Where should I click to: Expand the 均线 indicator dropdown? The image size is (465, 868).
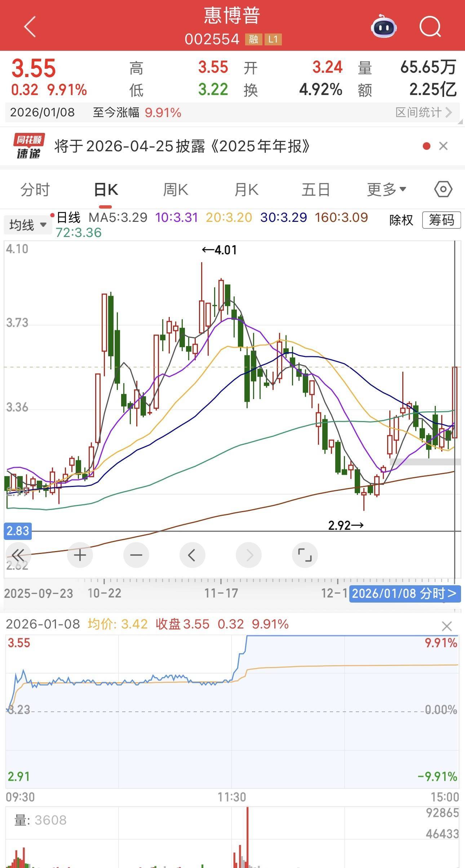(x=28, y=225)
